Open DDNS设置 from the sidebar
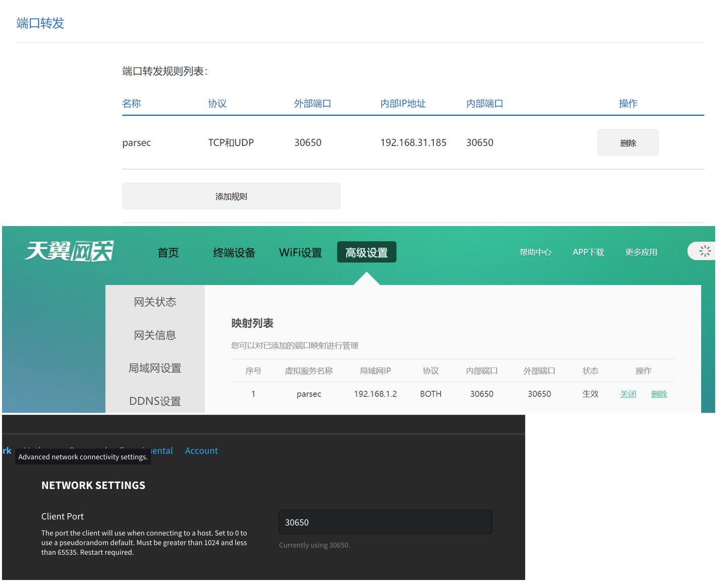The width and height of the screenshot is (728, 582). point(155,401)
